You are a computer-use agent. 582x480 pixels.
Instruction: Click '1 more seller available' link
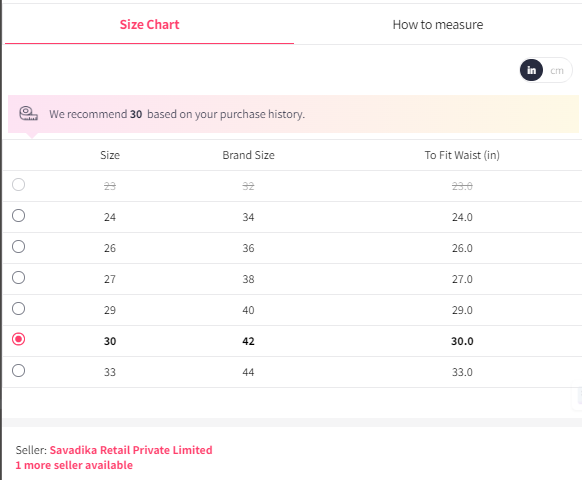(74, 465)
